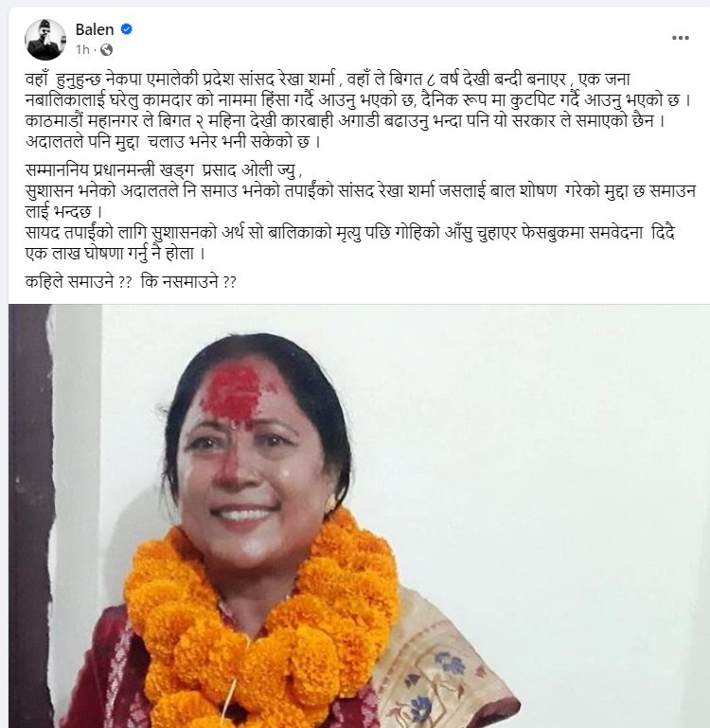710x728 pixels.
Task: Click the line "अदालतले पनि मुद्दा चलाउ"
Action: (172, 142)
